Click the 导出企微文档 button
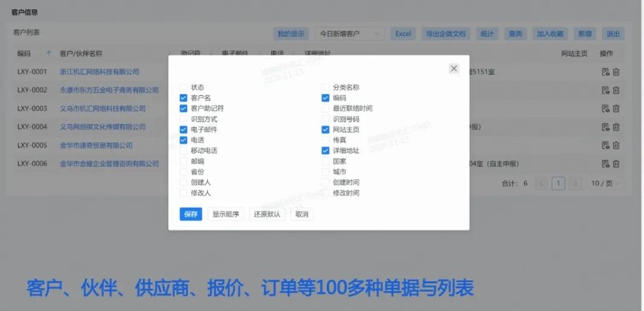This screenshot has height=311, width=644. click(x=446, y=34)
